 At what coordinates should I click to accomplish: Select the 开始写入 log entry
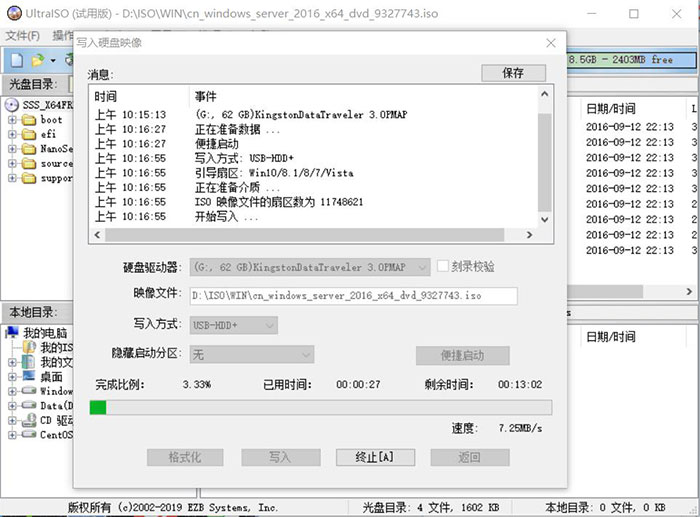pos(226,217)
